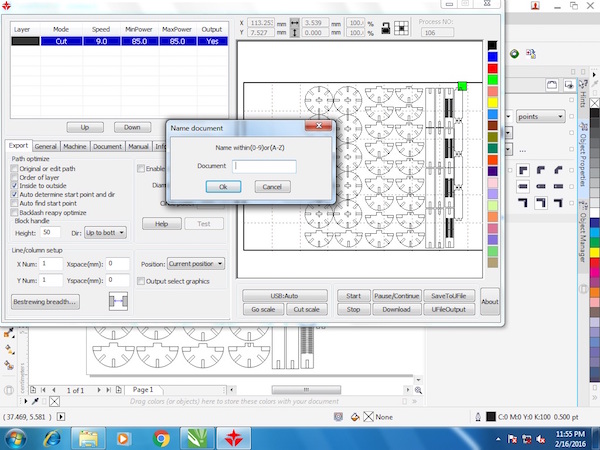Click the USB:Auto button
The image size is (600, 450).
[285, 296]
